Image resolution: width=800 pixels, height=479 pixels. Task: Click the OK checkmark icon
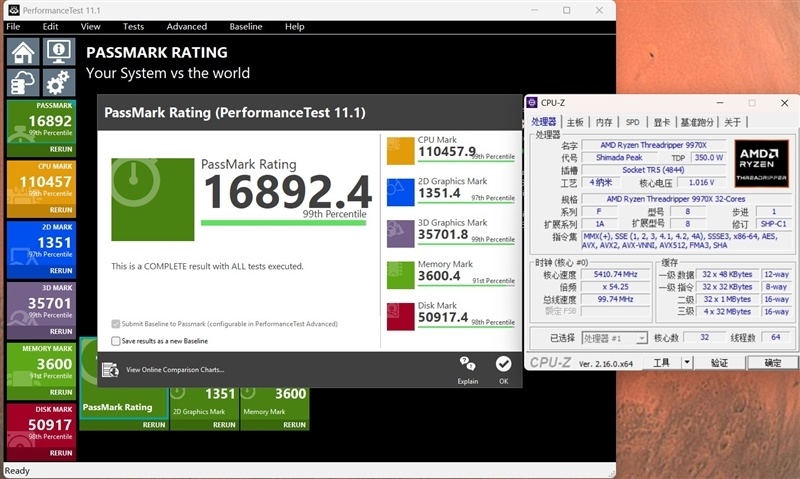[503, 364]
